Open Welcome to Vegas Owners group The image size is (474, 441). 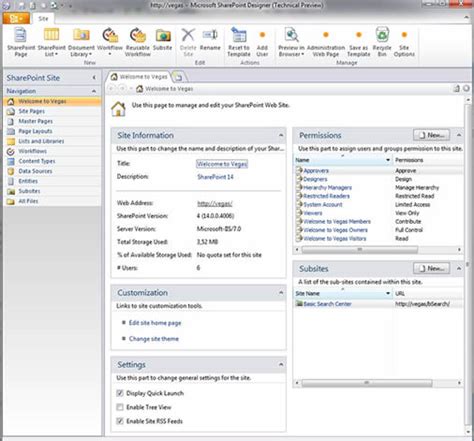(335, 230)
